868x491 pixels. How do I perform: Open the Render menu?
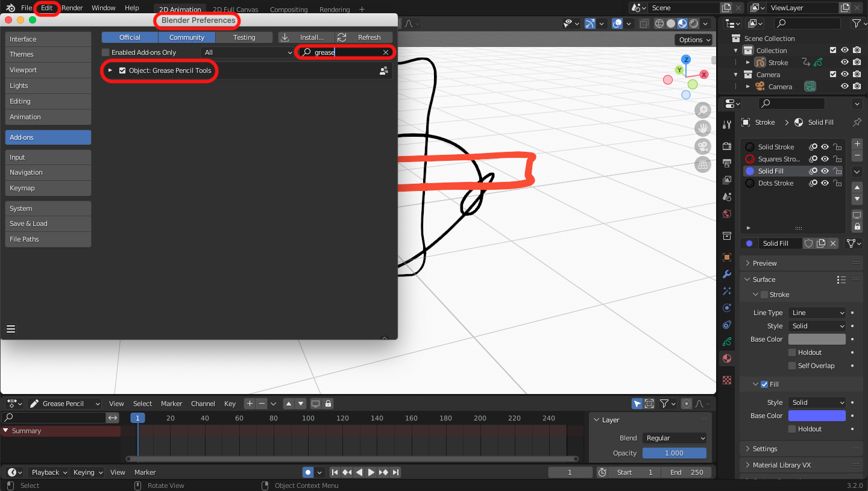[72, 8]
